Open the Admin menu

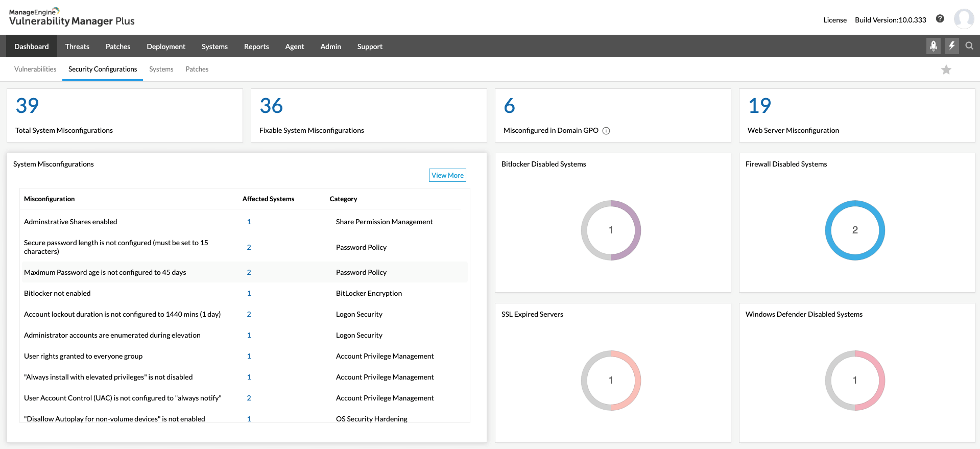pyautogui.click(x=330, y=46)
